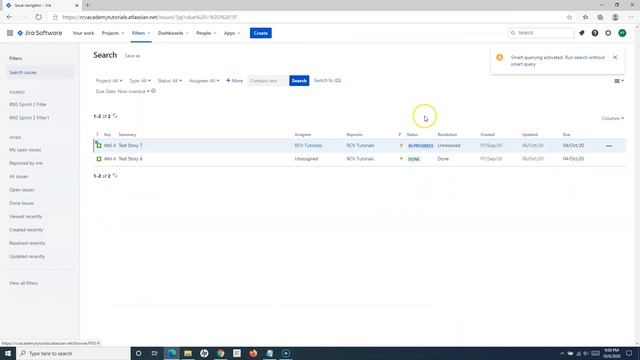Open a new browser tab
Image resolution: width=640 pixels, height=360 pixels.
coord(87,5)
